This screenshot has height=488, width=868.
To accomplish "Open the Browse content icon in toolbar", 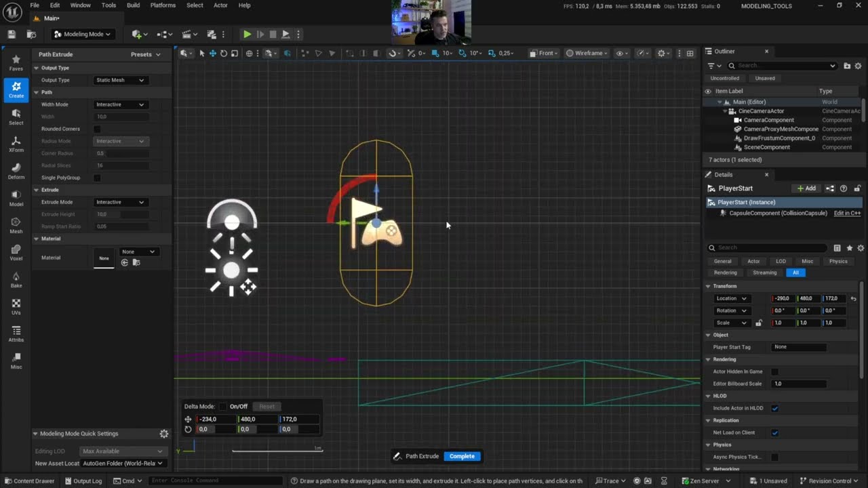I will pos(31,34).
